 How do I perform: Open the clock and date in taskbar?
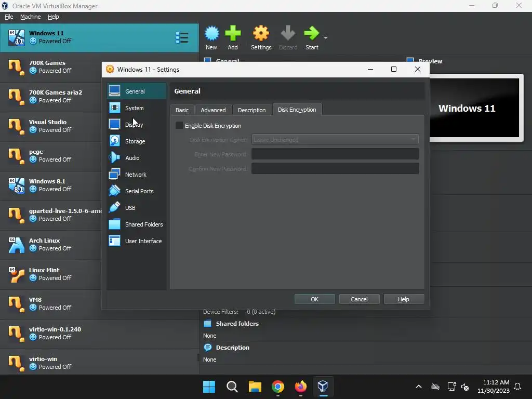click(x=494, y=387)
